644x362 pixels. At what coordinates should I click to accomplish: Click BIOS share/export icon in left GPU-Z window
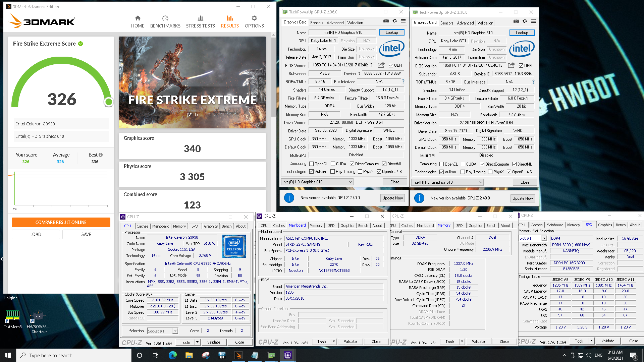coord(381,65)
